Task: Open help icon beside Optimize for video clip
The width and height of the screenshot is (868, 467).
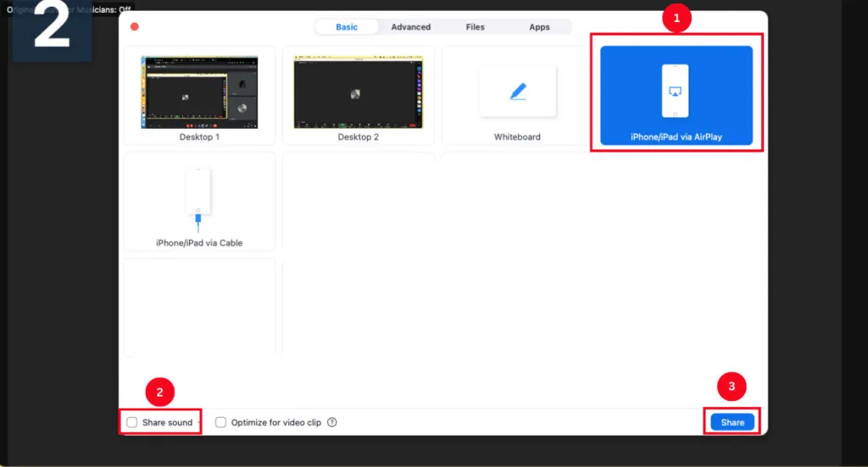Action: pyautogui.click(x=332, y=422)
